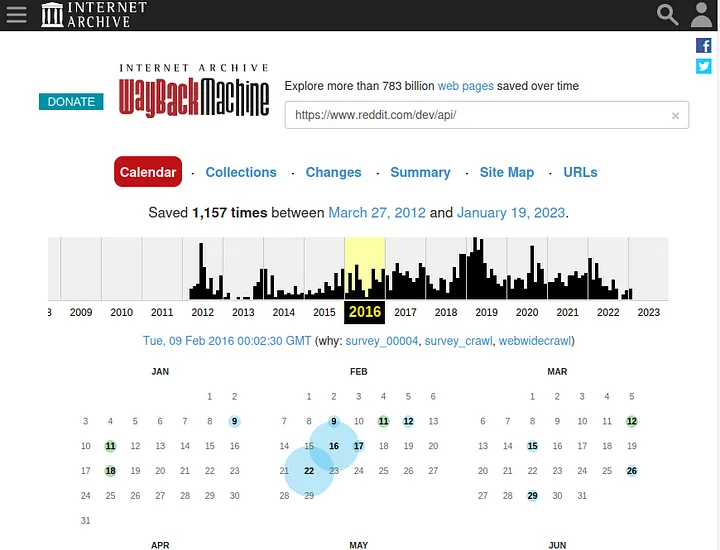Open the February 17 capture
The height and width of the screenshot is (550, 720).
click(359, 446)
